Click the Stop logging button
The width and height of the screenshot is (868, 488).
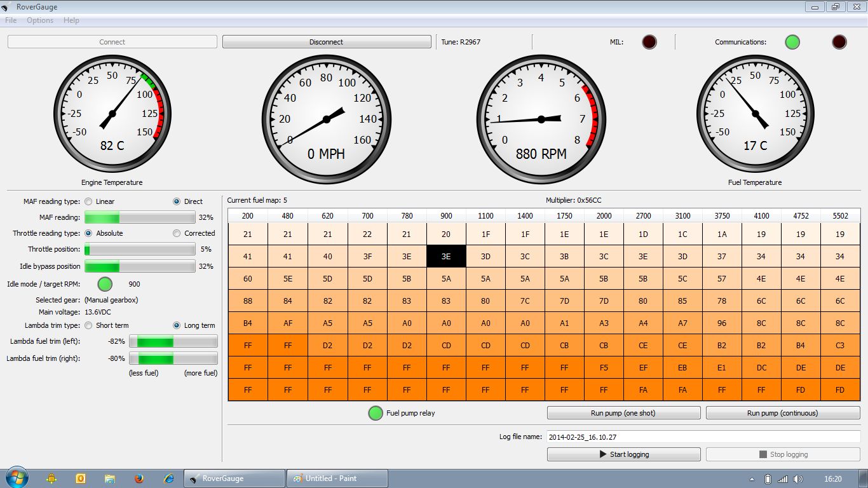coord(783,454)
